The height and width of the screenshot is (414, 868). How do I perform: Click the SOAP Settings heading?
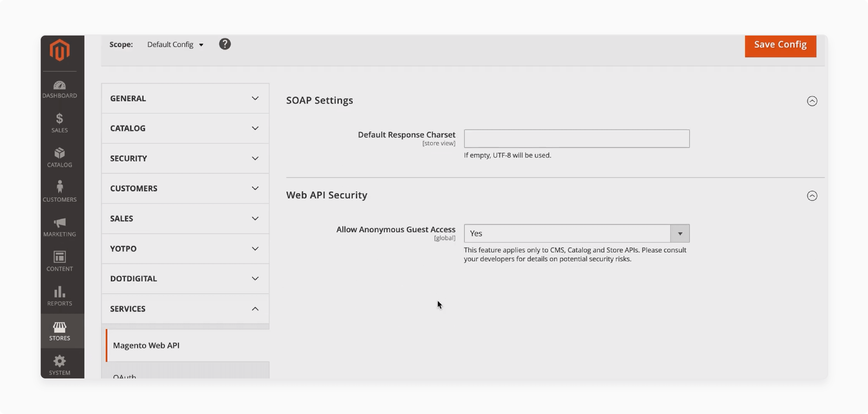point(319,100)
